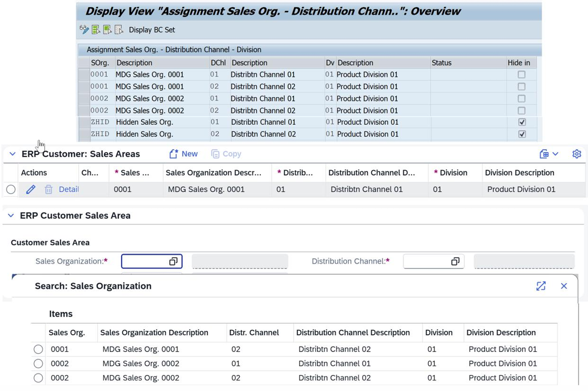Image resolution: width=588 pixels, height=391 pixels.
Task: Select row selector for first ZHID row
Action: [x=84, y=122]
